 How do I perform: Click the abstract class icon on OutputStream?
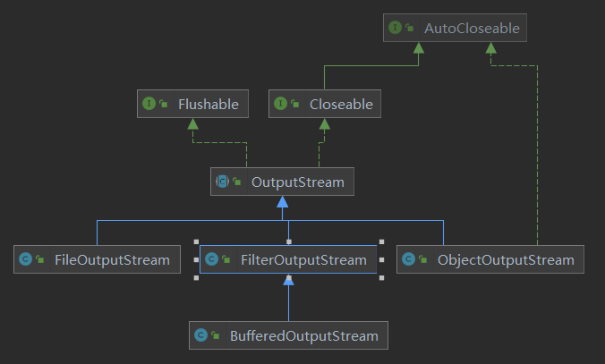coord(223,182)
